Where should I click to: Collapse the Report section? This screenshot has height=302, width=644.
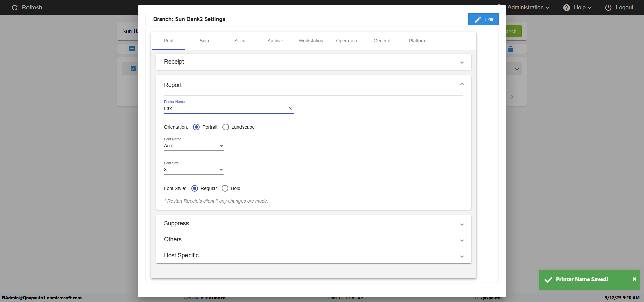(462, 85)
